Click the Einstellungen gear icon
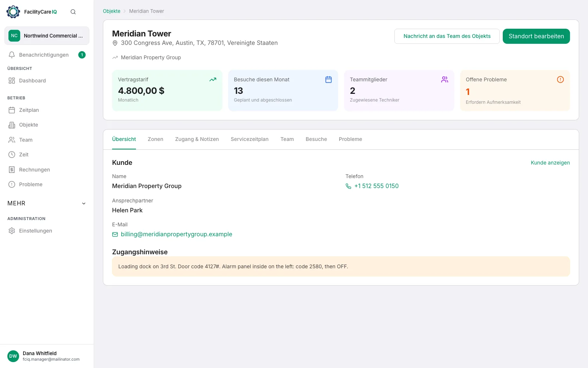This screenshot has height=368, width=588. (x=12, y=231)
